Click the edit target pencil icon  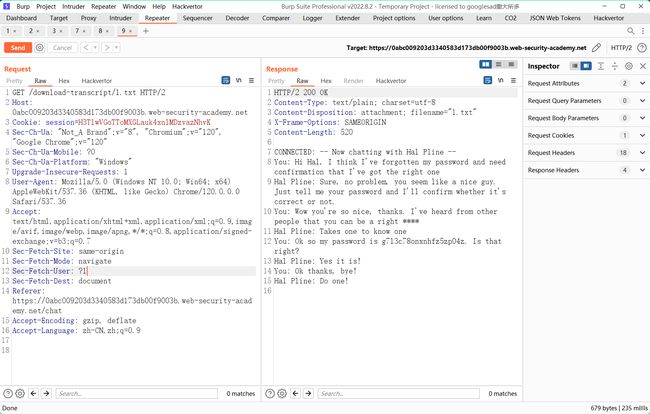pyautogui.click(x=596, y=48)
